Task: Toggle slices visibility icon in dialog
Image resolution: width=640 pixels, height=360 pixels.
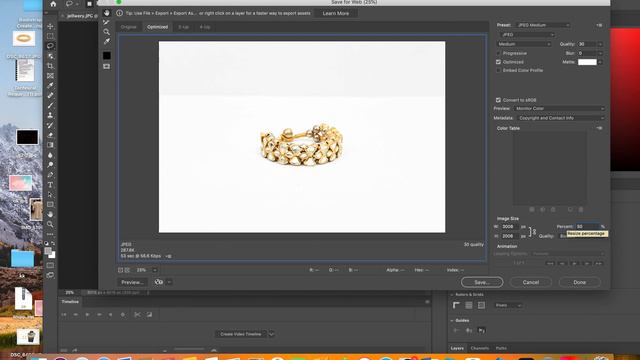Action: click(107, 66)
